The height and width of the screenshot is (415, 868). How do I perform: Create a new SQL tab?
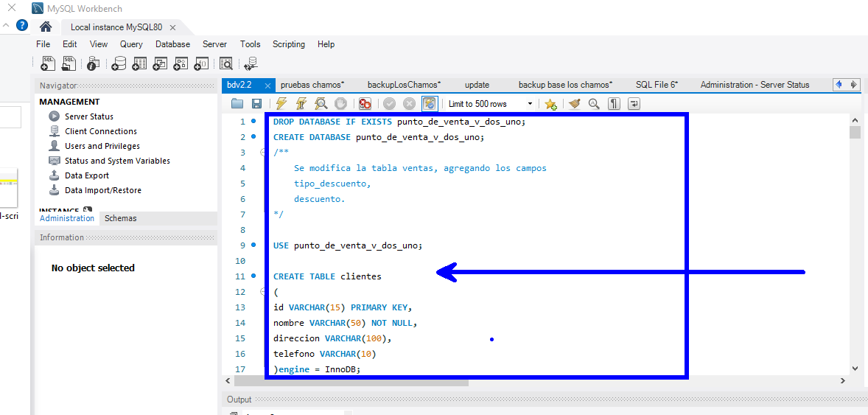pos(48,64)
